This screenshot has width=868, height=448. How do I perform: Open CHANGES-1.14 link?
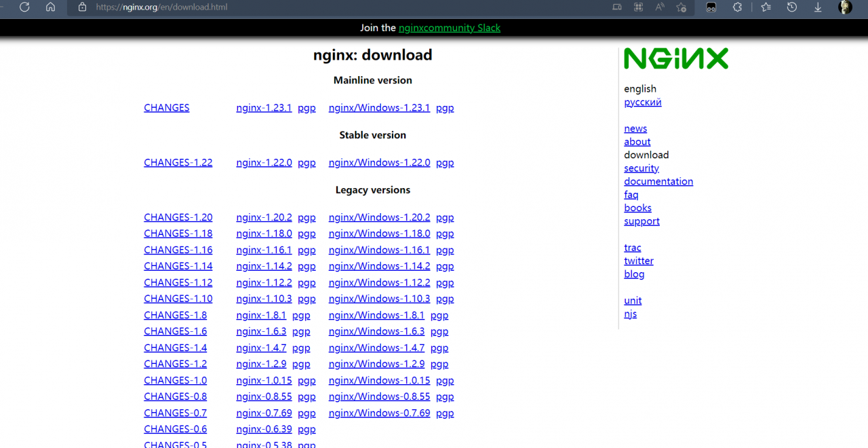point(178,267)
